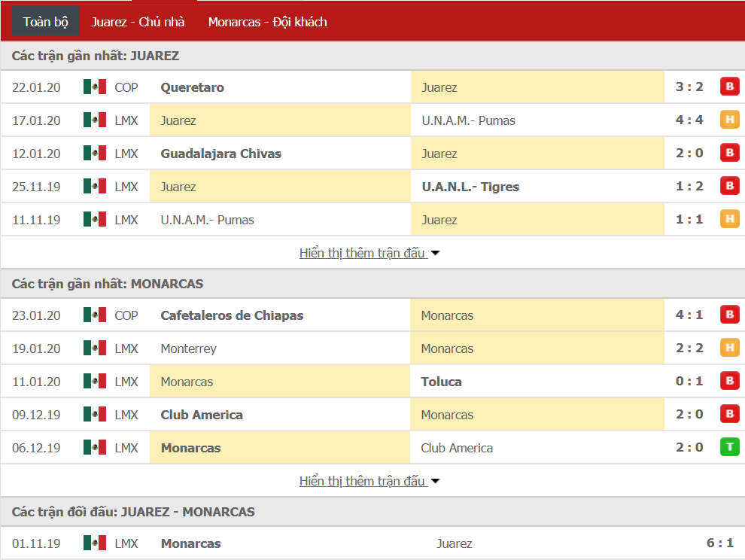Select COP league label on 23.01.20 row
Image resolution: width=745 pixels, height=560 pixels.
[x=126, y=315]
